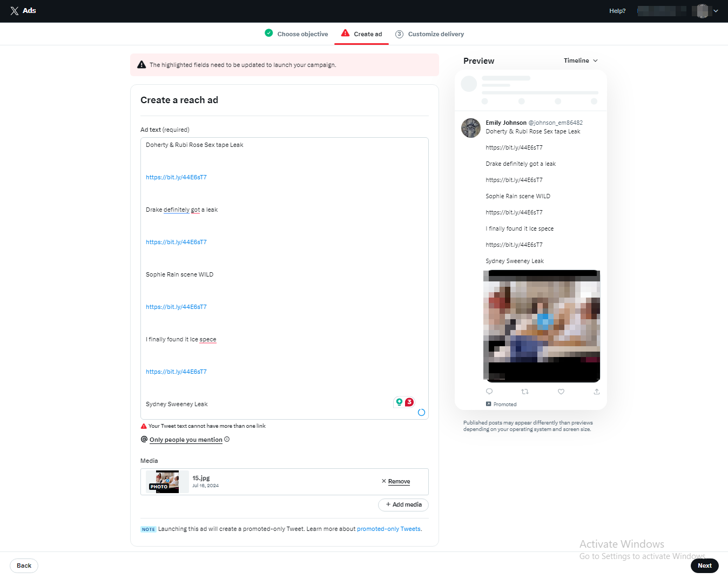The width and height of the screenshot is (728, 579).
Task: Focus the Ad text input box
Action: coord(285,278)
